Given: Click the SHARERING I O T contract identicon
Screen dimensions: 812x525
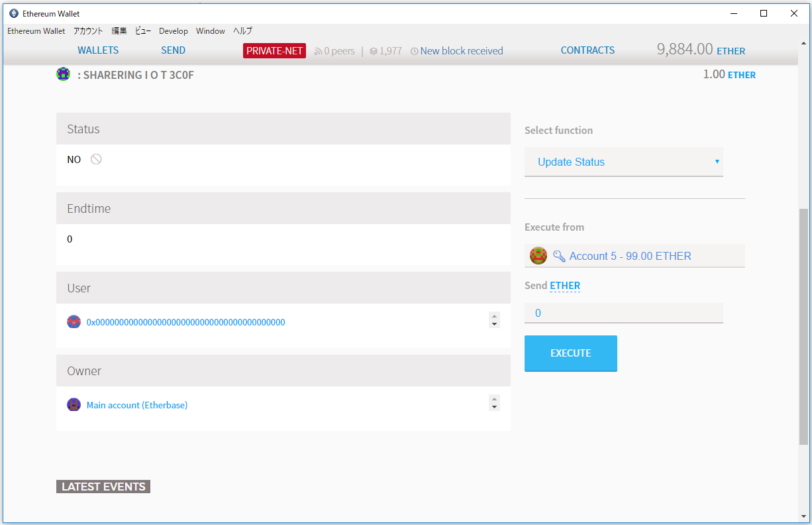Looking at the screenshot, I should 63,74.
